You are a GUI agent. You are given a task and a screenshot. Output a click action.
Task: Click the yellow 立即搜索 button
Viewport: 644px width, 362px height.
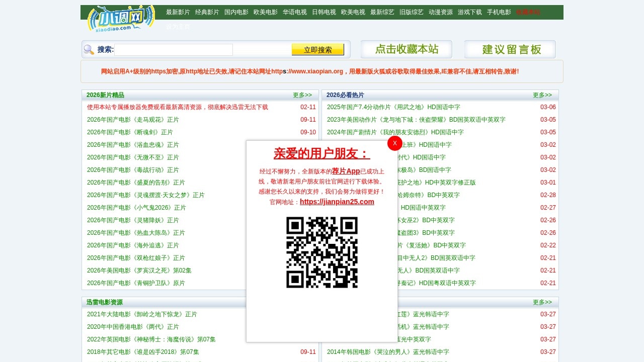click(x=318, y=49)
